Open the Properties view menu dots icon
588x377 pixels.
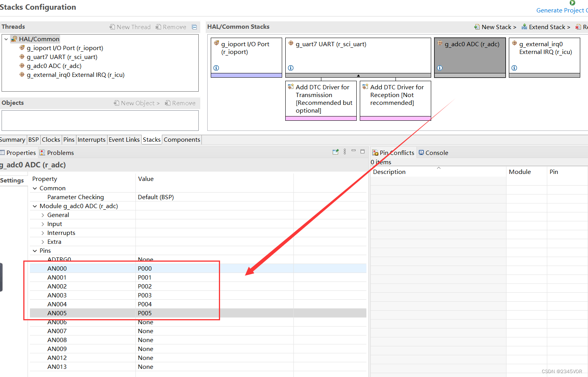click(345, 152)
